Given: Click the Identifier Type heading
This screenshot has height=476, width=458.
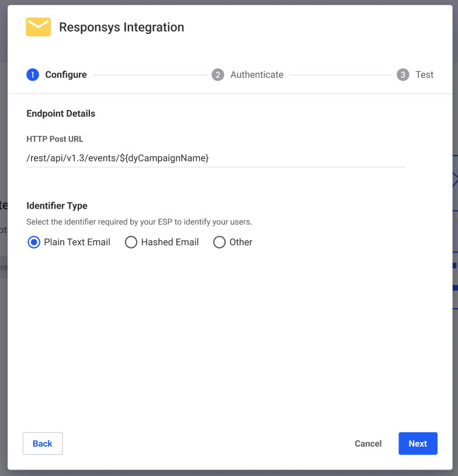Looking at the screenshot, I should (x=57, y=206).
